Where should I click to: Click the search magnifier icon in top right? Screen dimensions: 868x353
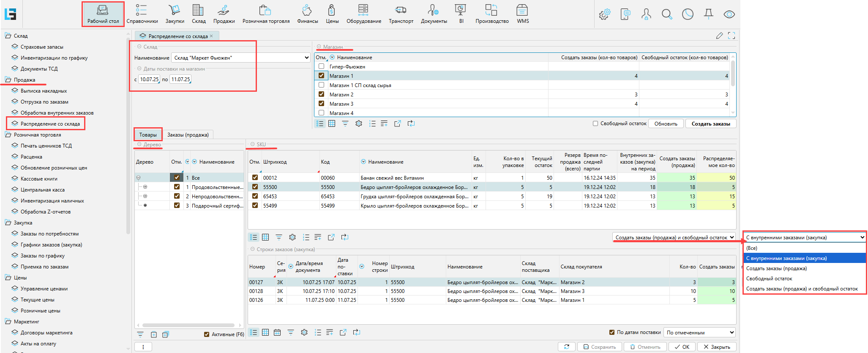(667, 14)
